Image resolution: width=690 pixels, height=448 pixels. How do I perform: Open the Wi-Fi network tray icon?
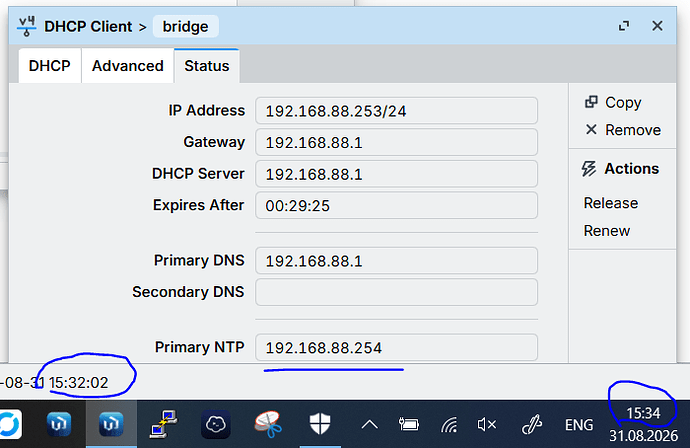[x=449, y=425]
